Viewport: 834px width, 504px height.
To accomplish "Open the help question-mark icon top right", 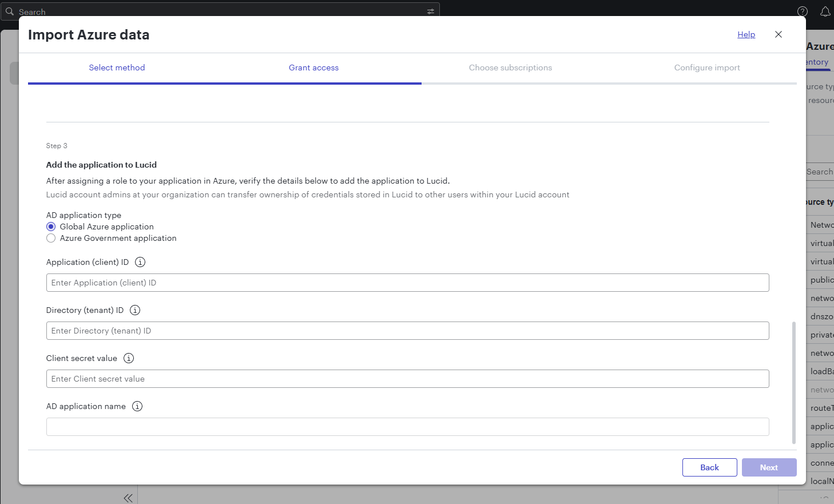I will coord(802,11).
